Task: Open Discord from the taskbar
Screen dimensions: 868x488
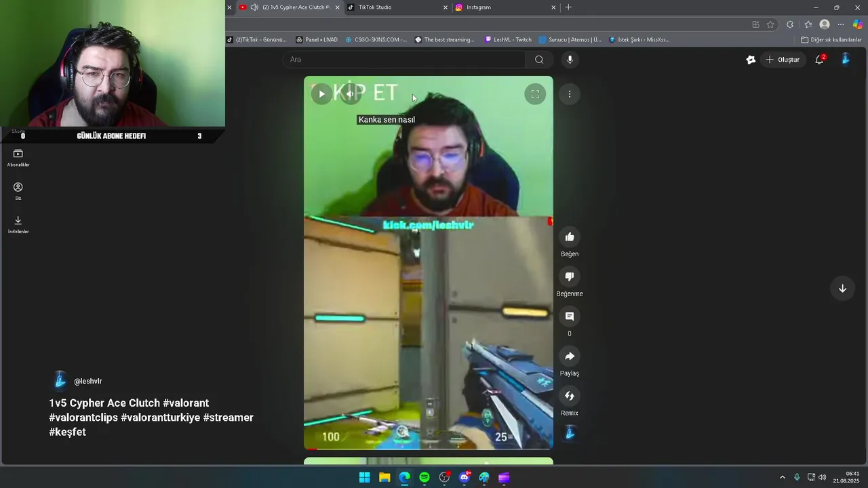Action: 465,478
